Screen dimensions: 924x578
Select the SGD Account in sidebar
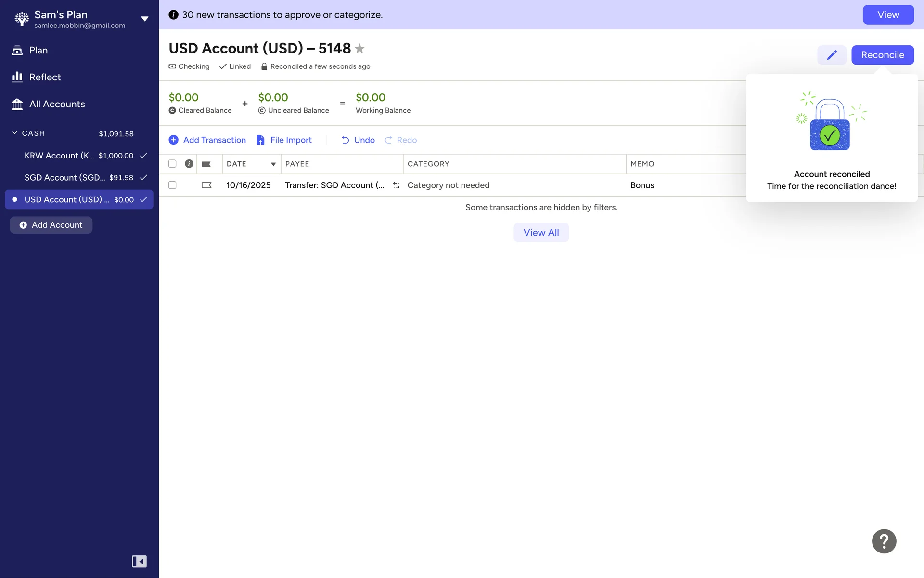[64, 178]
